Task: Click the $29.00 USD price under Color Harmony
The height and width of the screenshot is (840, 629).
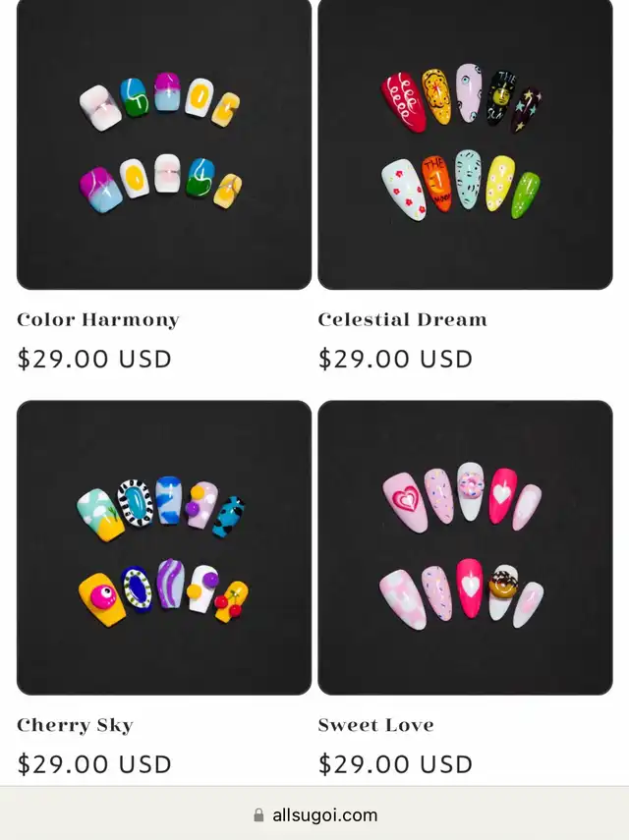Action: coord(94,359)
